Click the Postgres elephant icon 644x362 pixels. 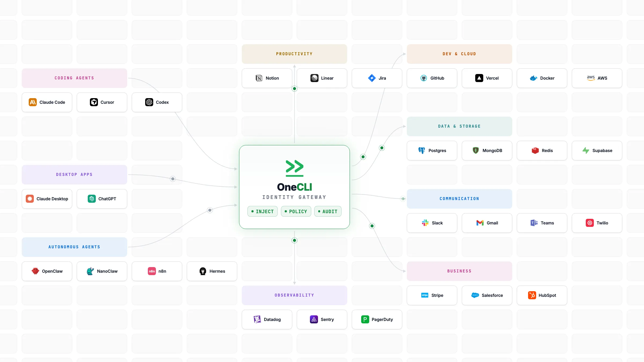tap(422, 150)
